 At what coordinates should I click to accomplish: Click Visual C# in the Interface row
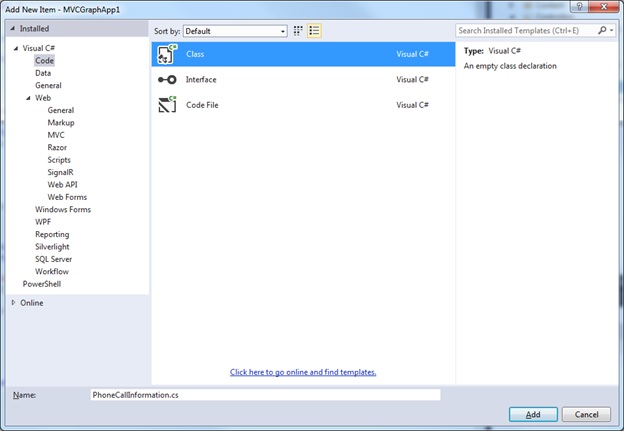point(412,80)
